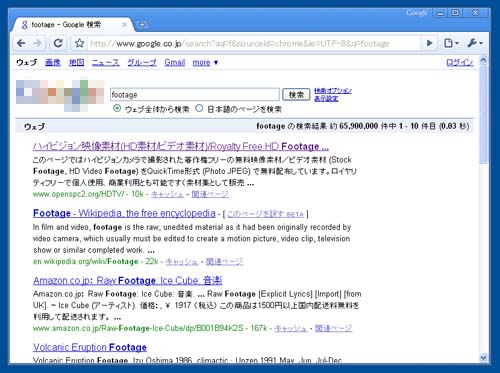Click the blurred Google logo

60,95
